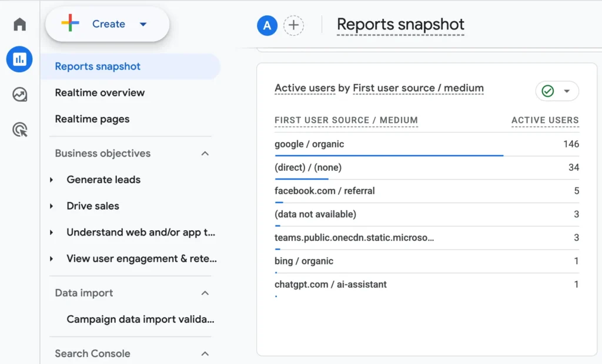Collapse the Data import section
Viewport: 602px width, 364px height.
point(205,293)
